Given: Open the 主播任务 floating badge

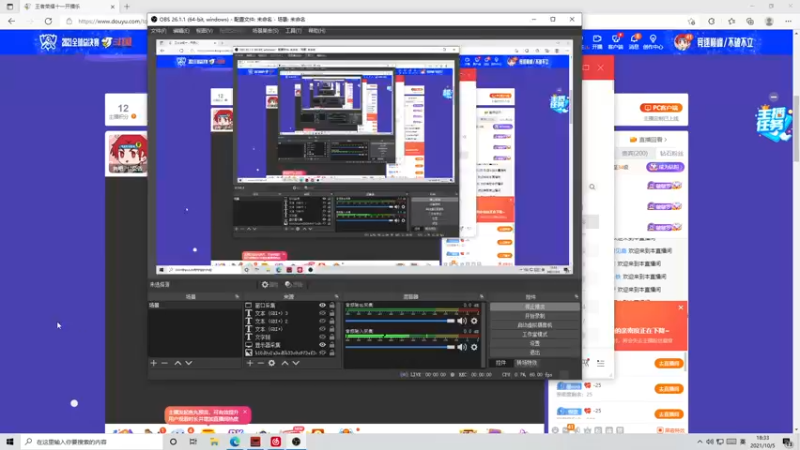Looking at the screenshot, I should coord(773,123).
